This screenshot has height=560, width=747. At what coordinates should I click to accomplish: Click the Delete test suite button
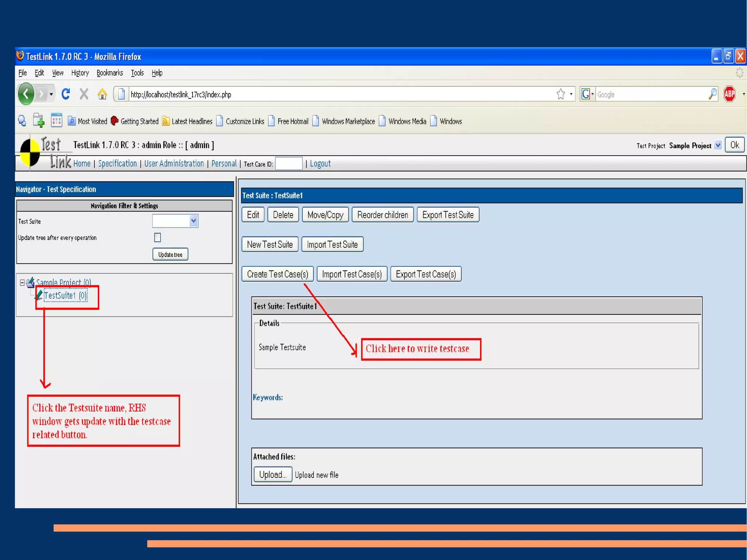click(x=283, y=215)
